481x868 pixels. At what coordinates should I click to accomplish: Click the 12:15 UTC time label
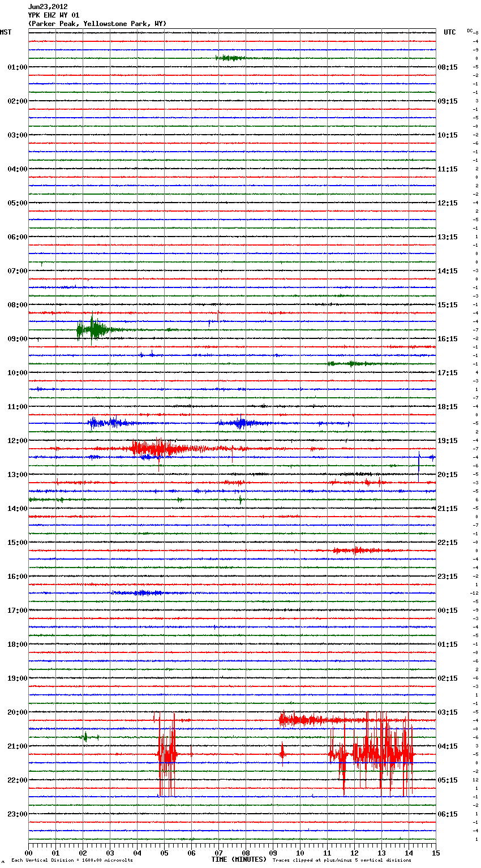[448, 203]
